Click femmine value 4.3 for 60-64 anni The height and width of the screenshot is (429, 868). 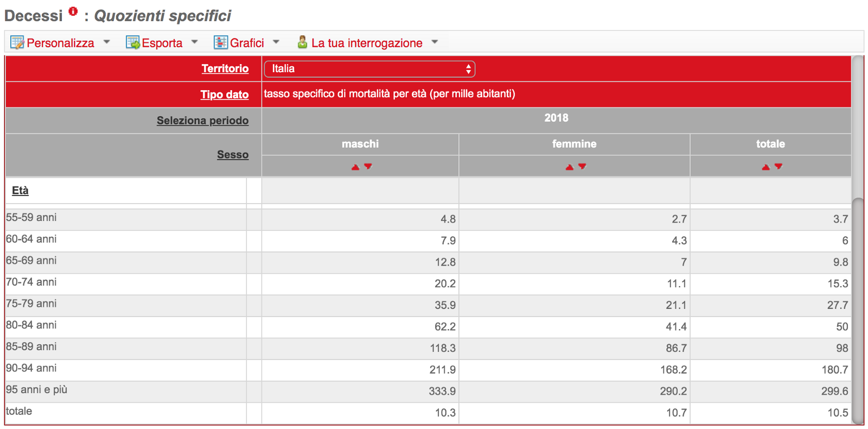(679, 241)
